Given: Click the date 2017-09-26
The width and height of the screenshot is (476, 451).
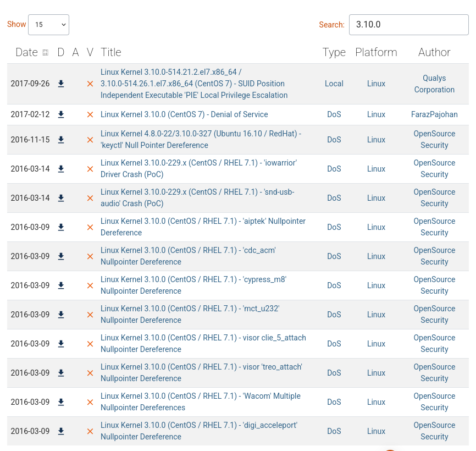Looking at the screenshot, I should click(30, 84).
